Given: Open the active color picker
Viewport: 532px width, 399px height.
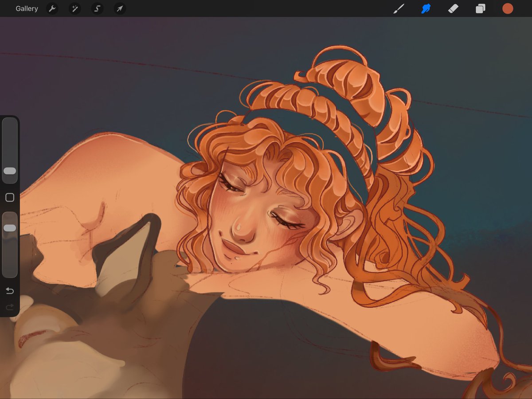Looking at the screenshot, I should tap(508, 8).
